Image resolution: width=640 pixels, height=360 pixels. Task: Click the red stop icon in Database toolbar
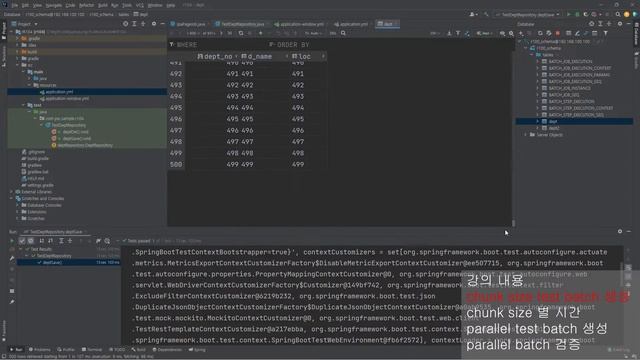point(558,33)
